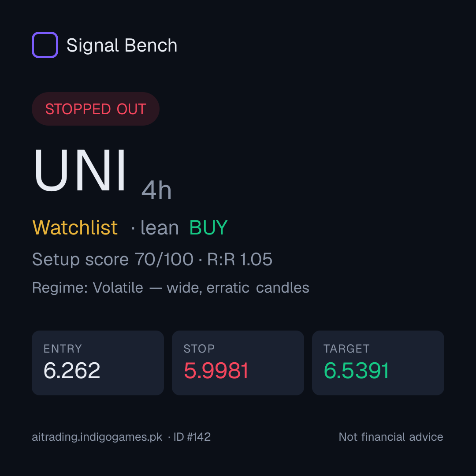Click the yellow Watchlist label
The image size is (476, 476).
pos(75,227)
